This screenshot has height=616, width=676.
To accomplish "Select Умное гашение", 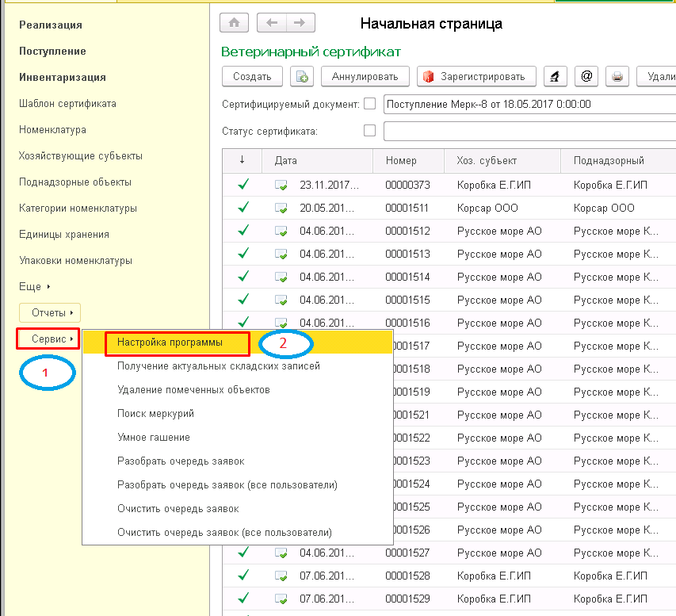I will pos(154,438).
